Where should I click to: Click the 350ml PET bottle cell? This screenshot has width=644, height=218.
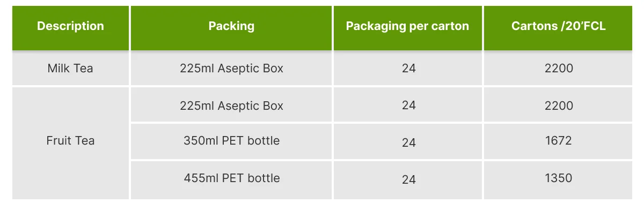click(x=231, y=141)
